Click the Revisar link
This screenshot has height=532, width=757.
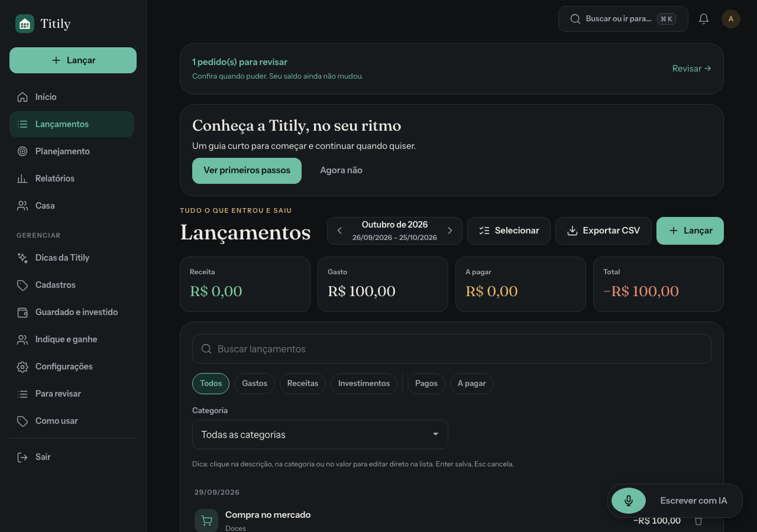coord(692,69)
